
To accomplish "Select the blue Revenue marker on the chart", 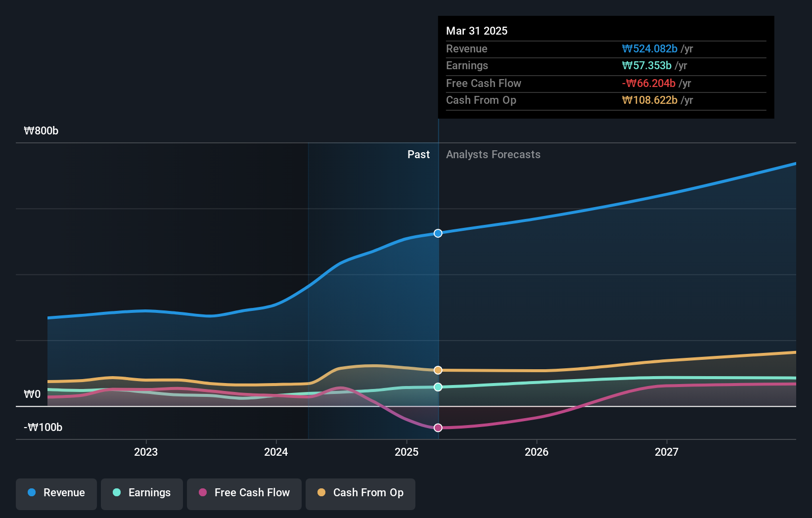I will (x=437, y=233).
